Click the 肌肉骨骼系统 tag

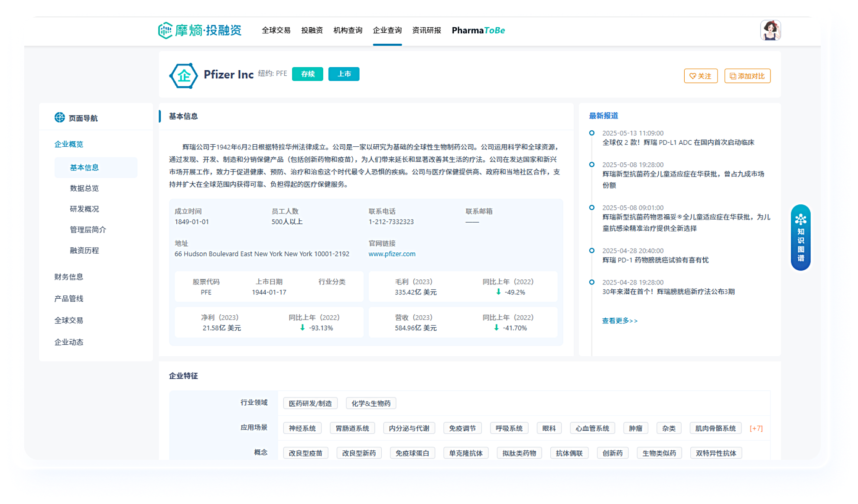[715, 428]
